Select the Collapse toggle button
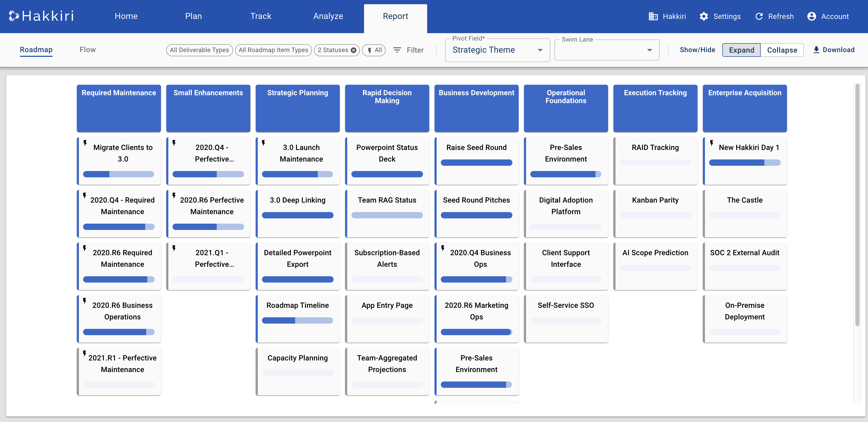This screenshot has width=868, height=422. pyautogui.click(x=782, y=50)
